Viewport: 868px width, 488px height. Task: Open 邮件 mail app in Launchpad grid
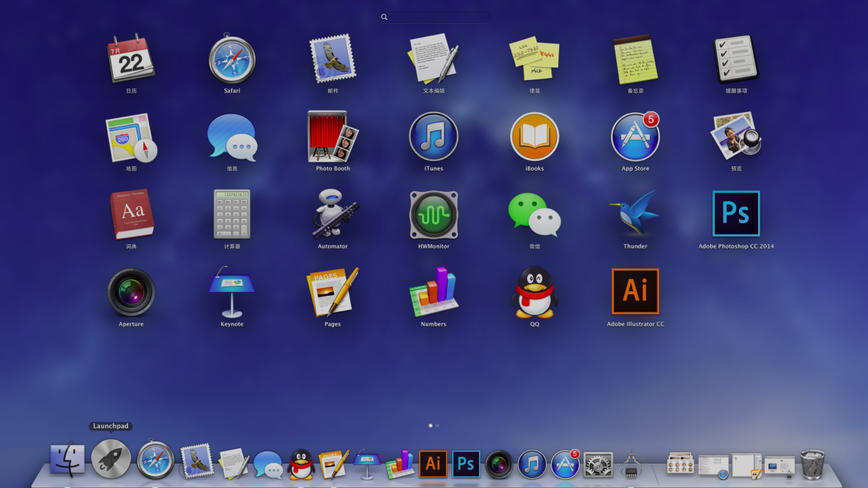333,59
